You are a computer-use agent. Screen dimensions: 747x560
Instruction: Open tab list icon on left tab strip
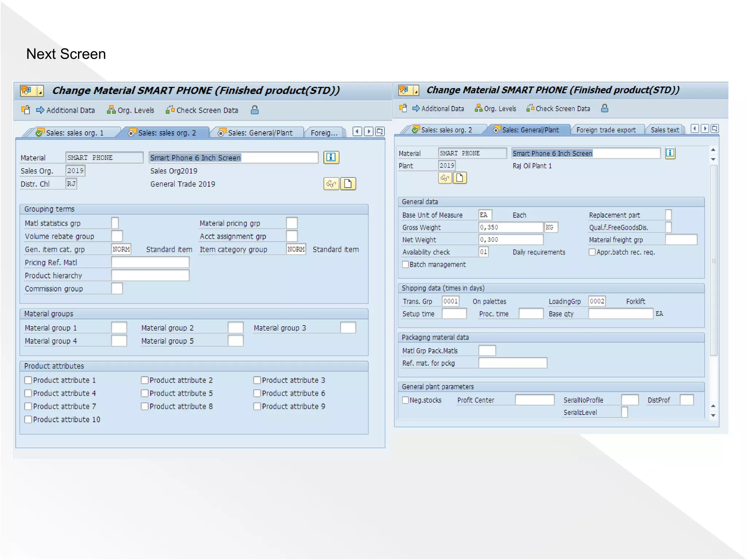(x=380, y=131)
